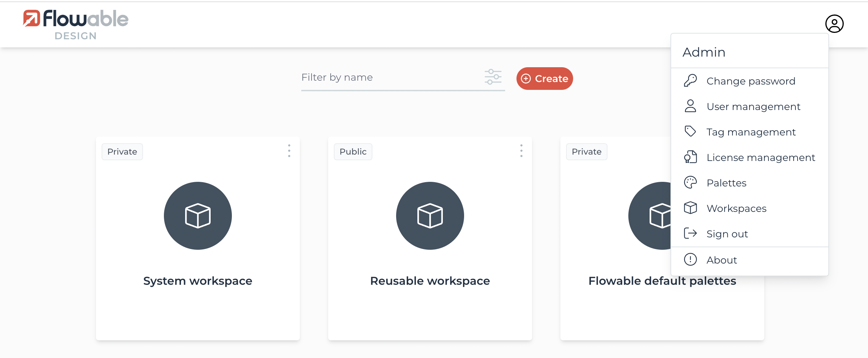868x358 pixels.
Task: Click the key icon beside Change password
Action: (690, 81)
